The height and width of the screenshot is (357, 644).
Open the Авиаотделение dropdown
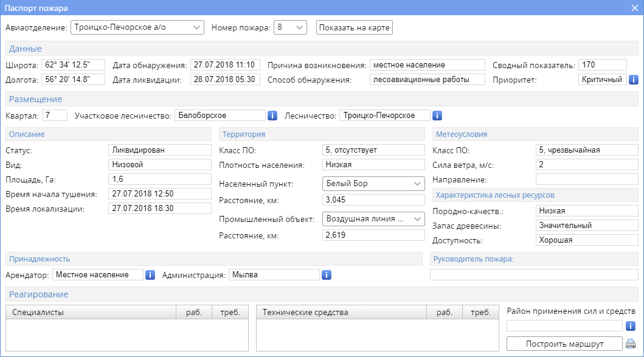click(137, 27)
